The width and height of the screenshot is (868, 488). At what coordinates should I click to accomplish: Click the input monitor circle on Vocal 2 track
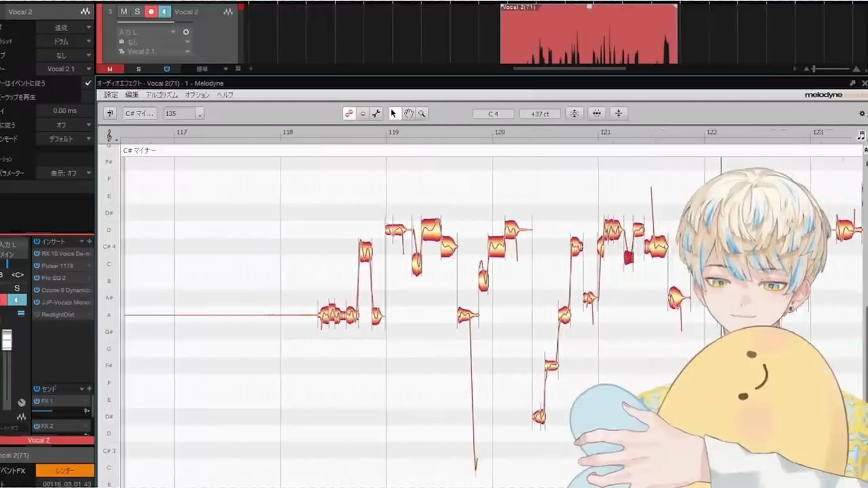pos(186,32)
